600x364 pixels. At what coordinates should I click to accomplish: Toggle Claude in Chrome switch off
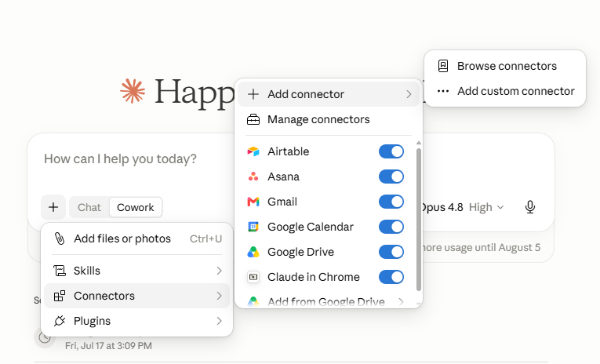391,277
